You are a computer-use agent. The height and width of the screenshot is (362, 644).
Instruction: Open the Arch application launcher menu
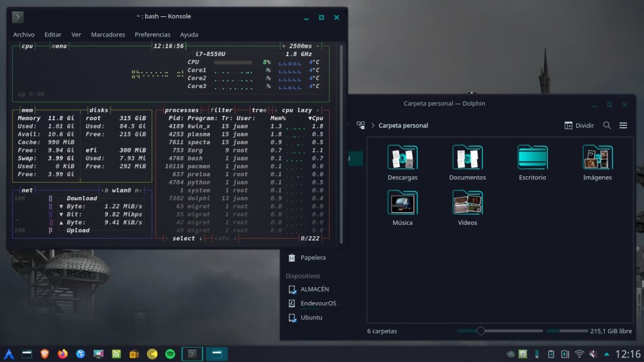pos(9,354)
